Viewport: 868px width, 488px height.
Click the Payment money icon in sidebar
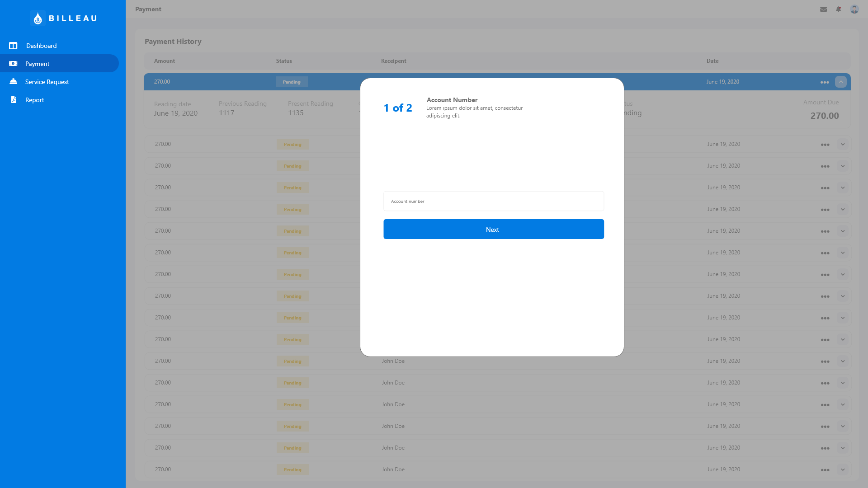click(13, 64)
